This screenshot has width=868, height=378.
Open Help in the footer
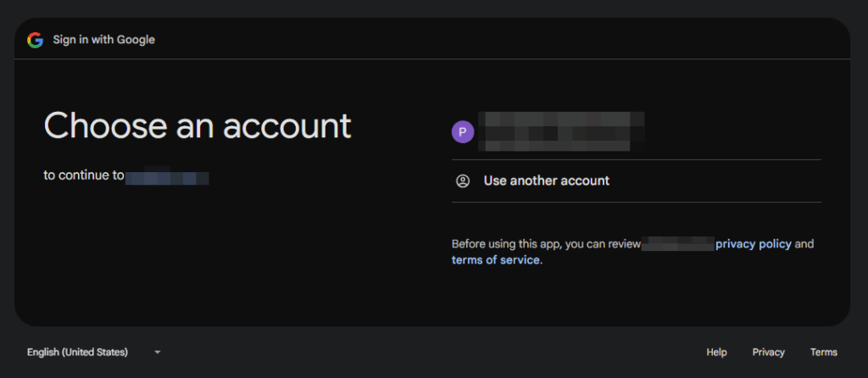(x=716, y=352)
